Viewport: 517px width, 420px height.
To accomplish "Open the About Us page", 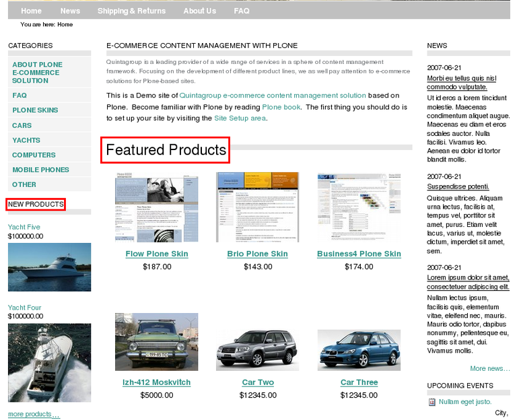I will click(x=200, y=11).
